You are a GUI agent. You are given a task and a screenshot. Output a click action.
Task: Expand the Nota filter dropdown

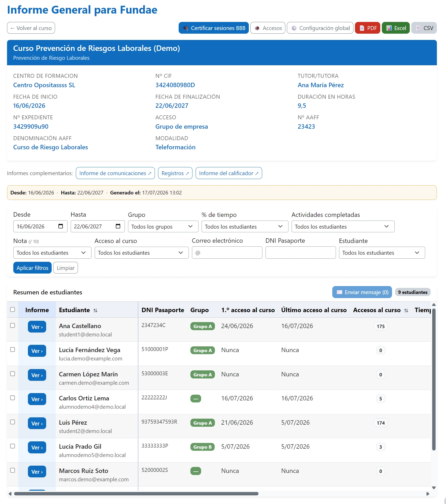click(52, 252)
